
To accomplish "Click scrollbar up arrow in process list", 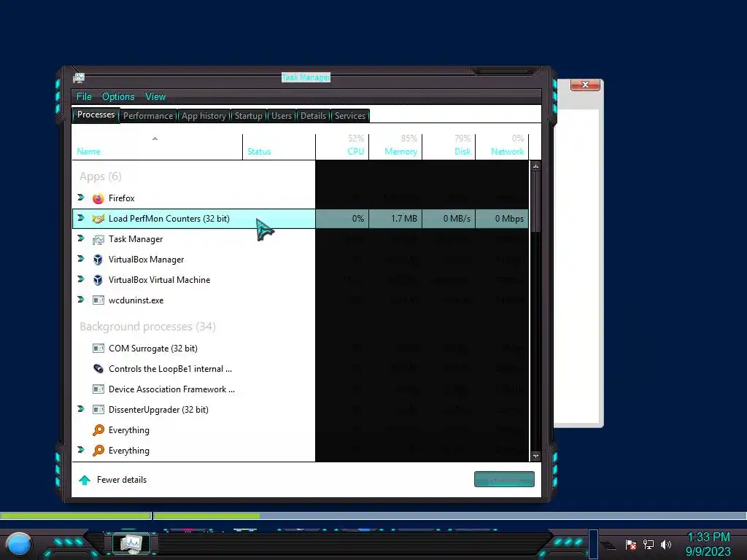I will coord(535,166).
